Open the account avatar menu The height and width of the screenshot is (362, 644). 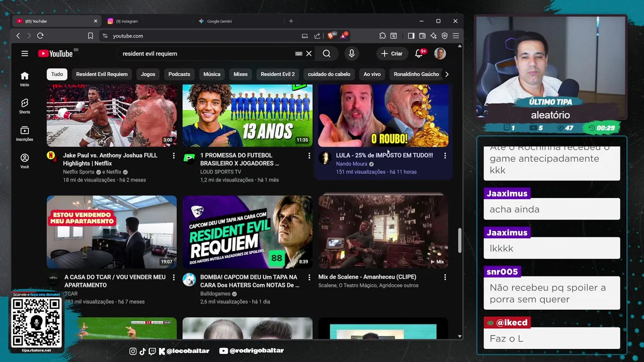440,53
